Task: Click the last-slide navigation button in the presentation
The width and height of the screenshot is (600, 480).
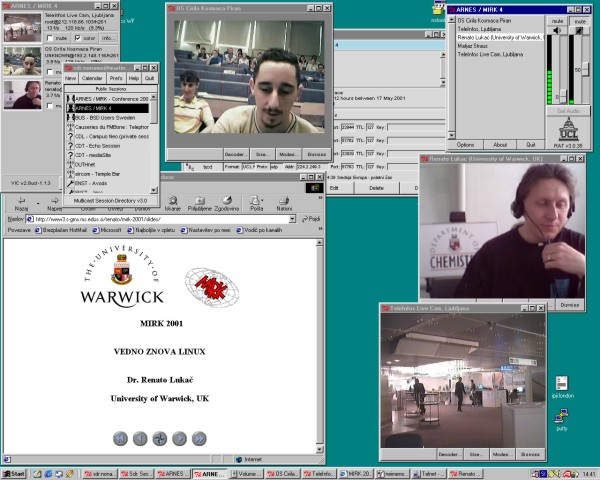Action: tap(199, 438)
